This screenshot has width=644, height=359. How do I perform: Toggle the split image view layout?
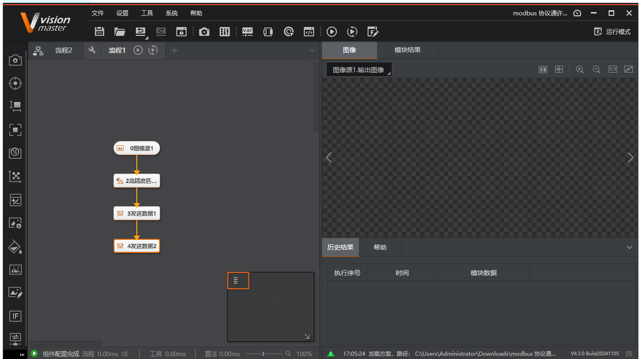point(543,69)
